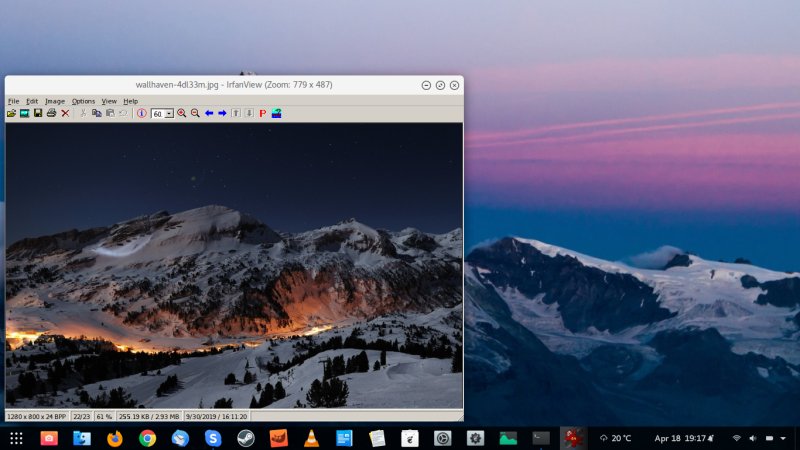
Task: Open the Help menu
Action: 131,101
